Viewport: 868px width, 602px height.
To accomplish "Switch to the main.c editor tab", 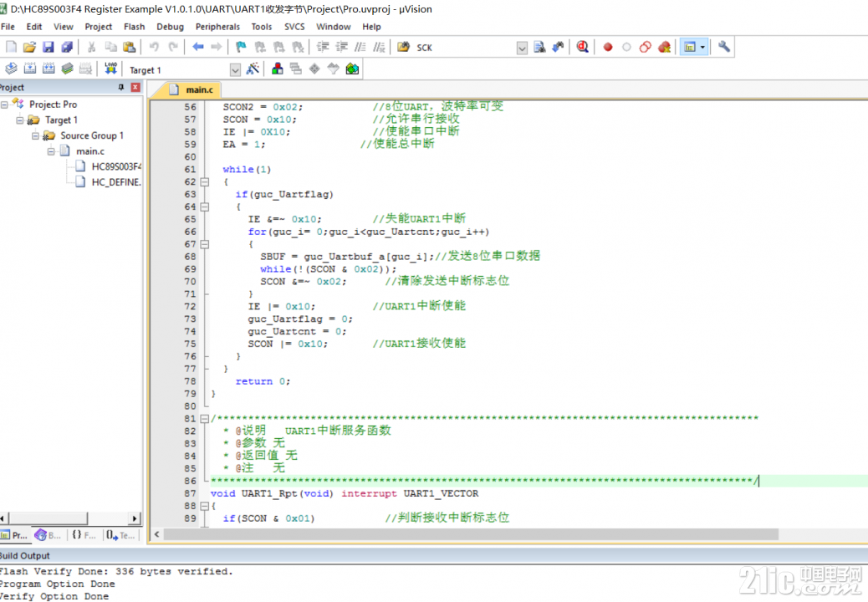I will (192, 89).
